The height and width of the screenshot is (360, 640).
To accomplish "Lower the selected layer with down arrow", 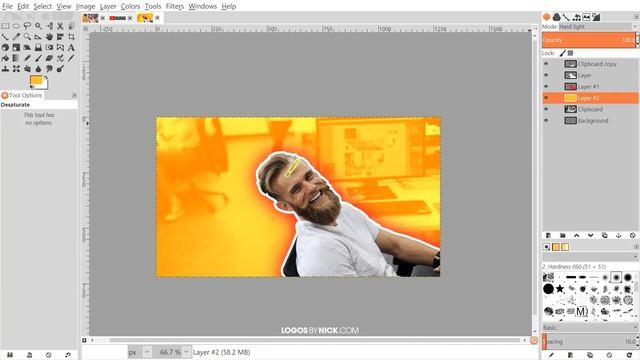I will point(590,236).
